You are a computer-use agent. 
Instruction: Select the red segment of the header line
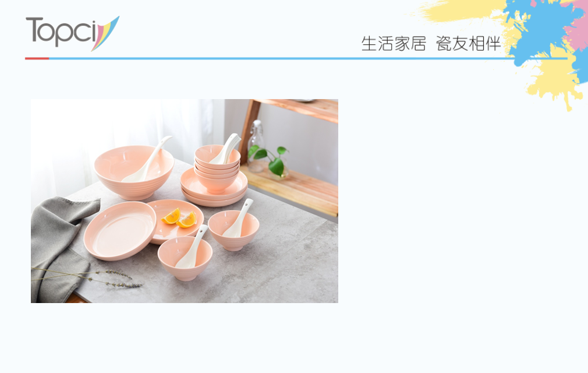[x=37, y=58]
